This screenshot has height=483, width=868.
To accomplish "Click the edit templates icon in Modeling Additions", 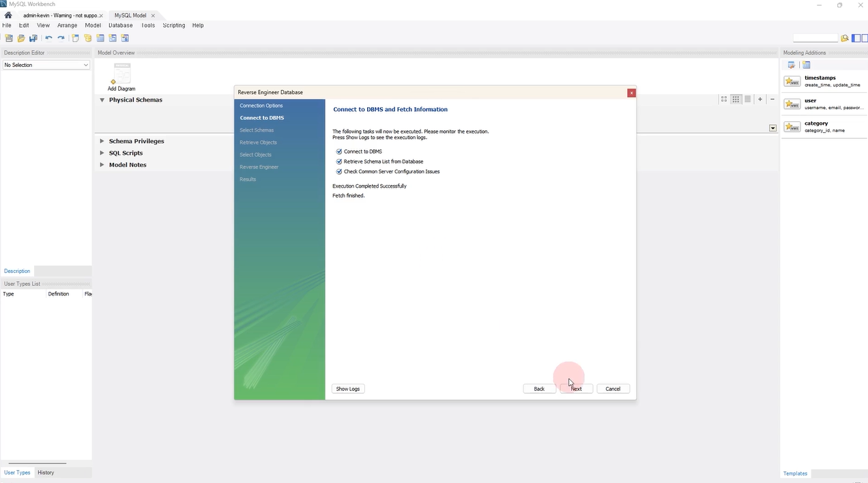I will 792,65.
